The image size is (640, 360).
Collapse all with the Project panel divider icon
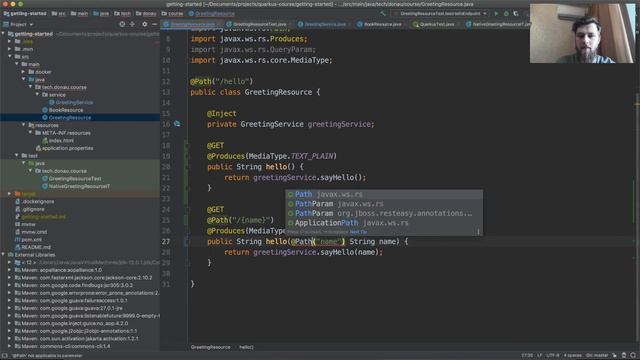point(132,24)
